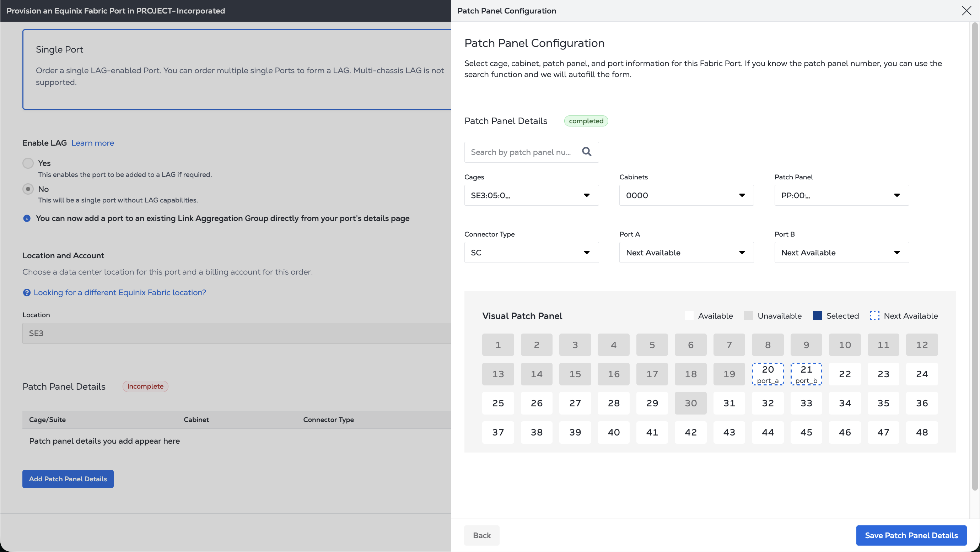
Task: Open the Connector Type dropdown showing SC
Action: pyautogui.click(x=531, y=253)
